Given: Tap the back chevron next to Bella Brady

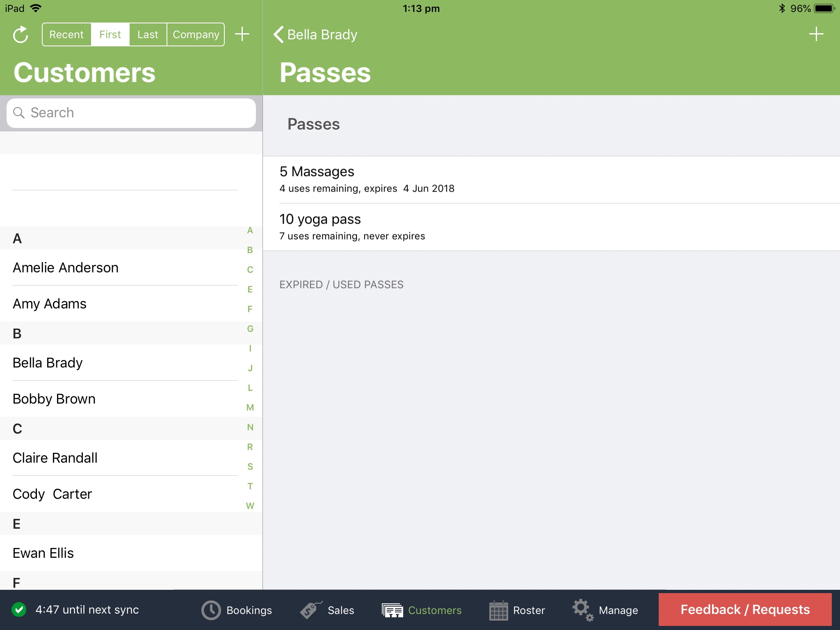Looking at the screenshot, I should coord(278,34).
